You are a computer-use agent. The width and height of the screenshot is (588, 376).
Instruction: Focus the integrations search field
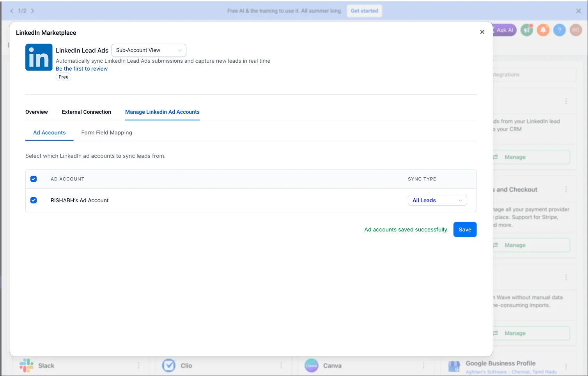pyautogui.click(x=534, y=74)
